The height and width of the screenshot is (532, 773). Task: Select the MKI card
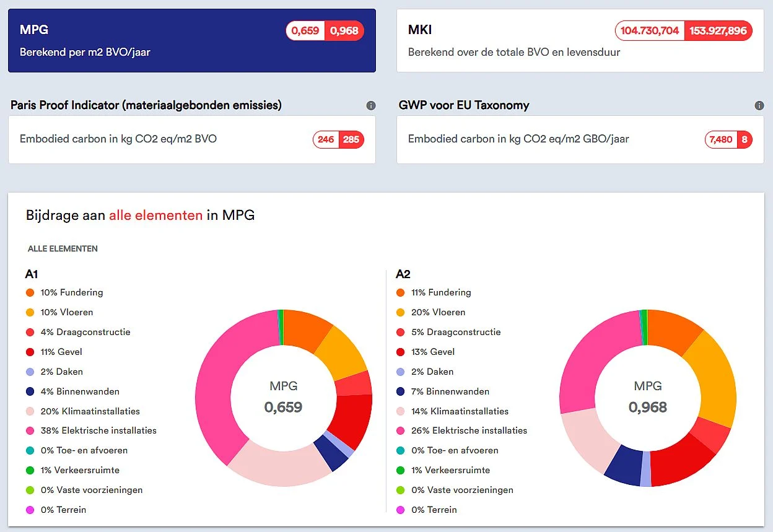coord(580,41)
